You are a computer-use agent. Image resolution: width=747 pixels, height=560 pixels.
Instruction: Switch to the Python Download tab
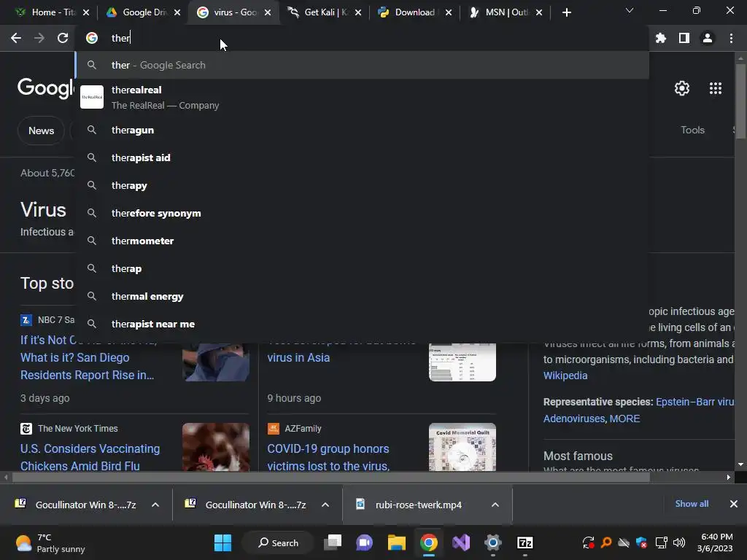[x=414, y=12]
